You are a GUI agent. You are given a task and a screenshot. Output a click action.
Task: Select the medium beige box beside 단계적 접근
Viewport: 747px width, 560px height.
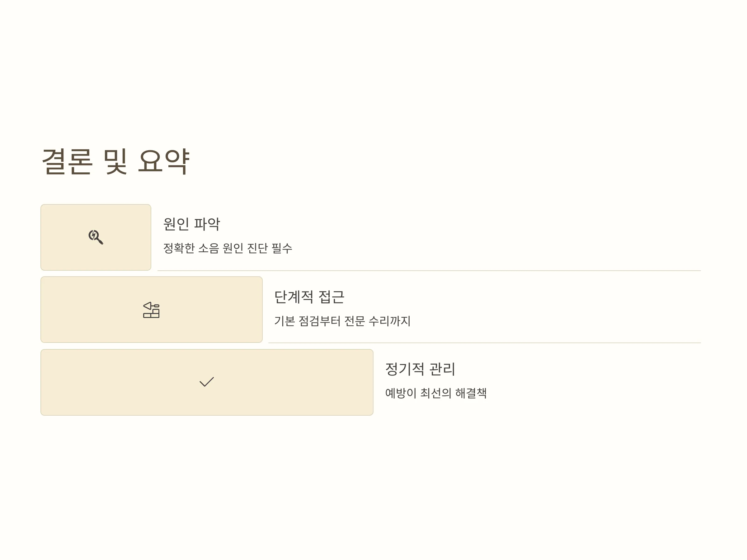pyautogui.click(x=152, y=310)
